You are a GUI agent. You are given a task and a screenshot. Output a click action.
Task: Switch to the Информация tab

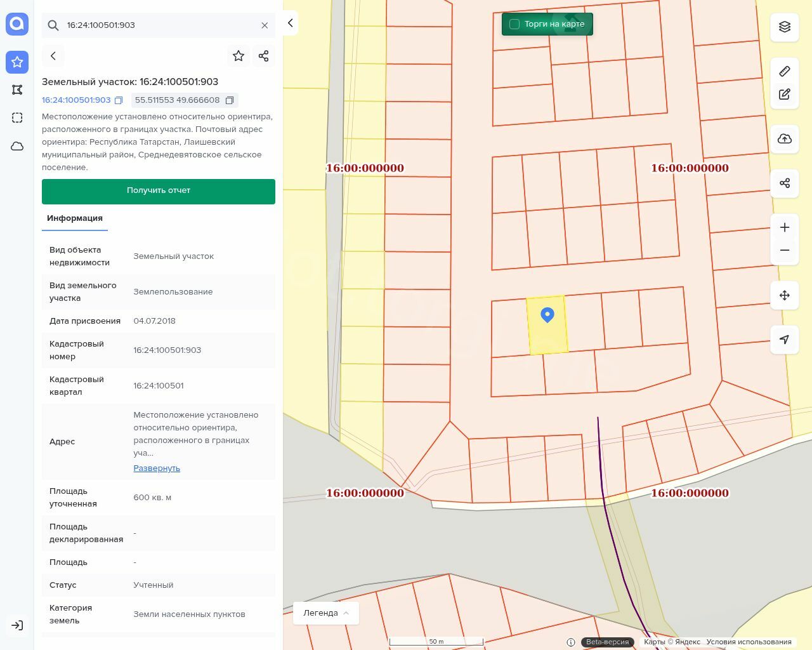(75, 218)
